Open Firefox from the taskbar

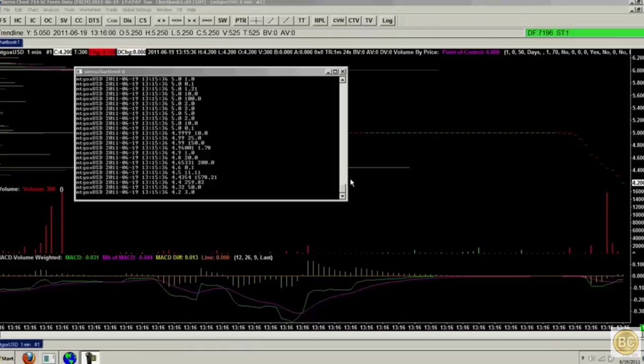tap(28, 357)
